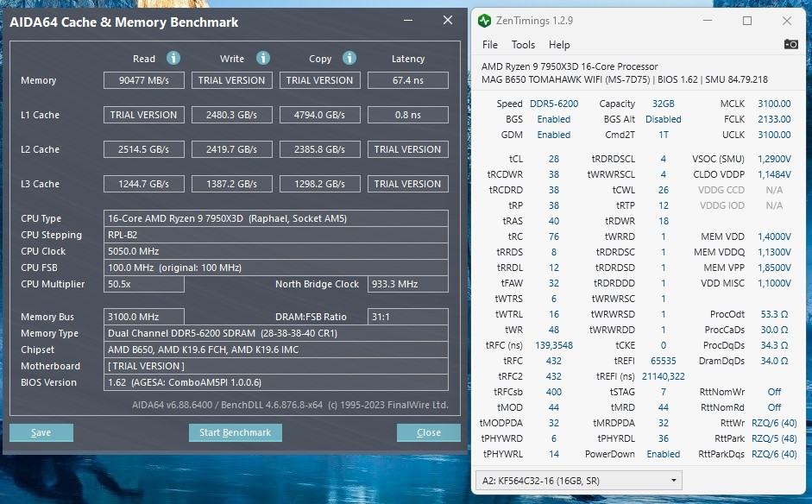
Task: Open the File menu in ZenTimings
Action: (x=490, y=45)
